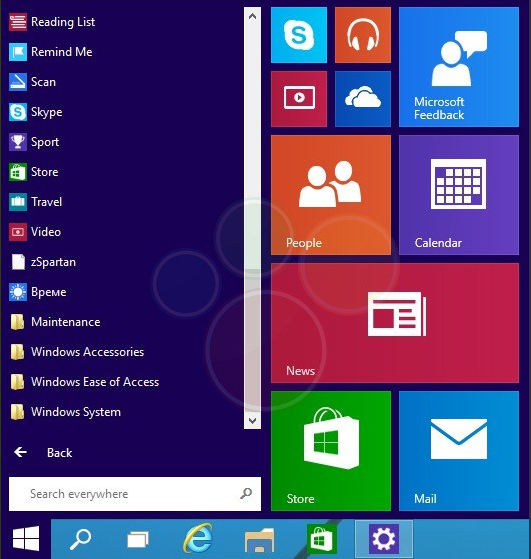Open the Skype live tile
531x559 pixels.
(x=299, y=35)
